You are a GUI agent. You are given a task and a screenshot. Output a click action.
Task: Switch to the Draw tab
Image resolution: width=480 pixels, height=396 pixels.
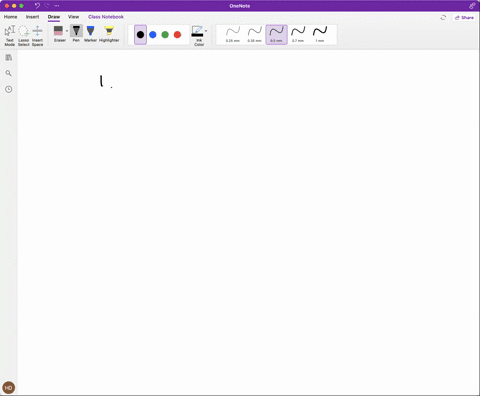pyautogui.click(x=54, y=17)
